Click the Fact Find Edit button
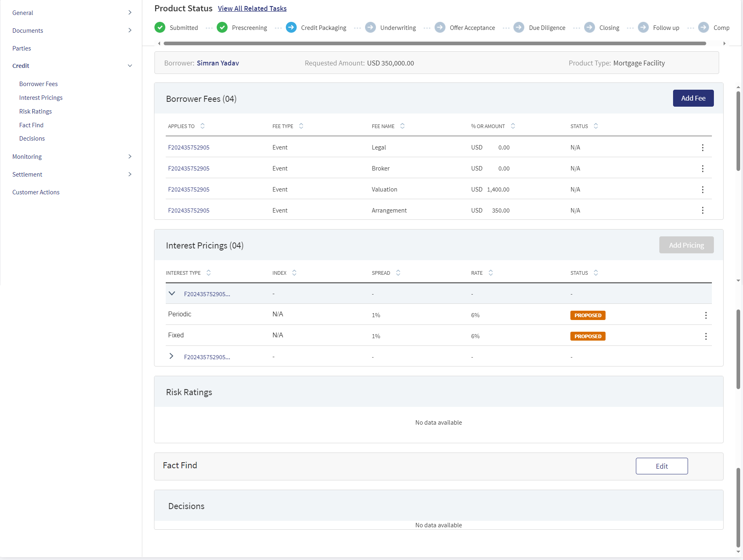This screenshot has width=743, height=560. click(662, 466)
